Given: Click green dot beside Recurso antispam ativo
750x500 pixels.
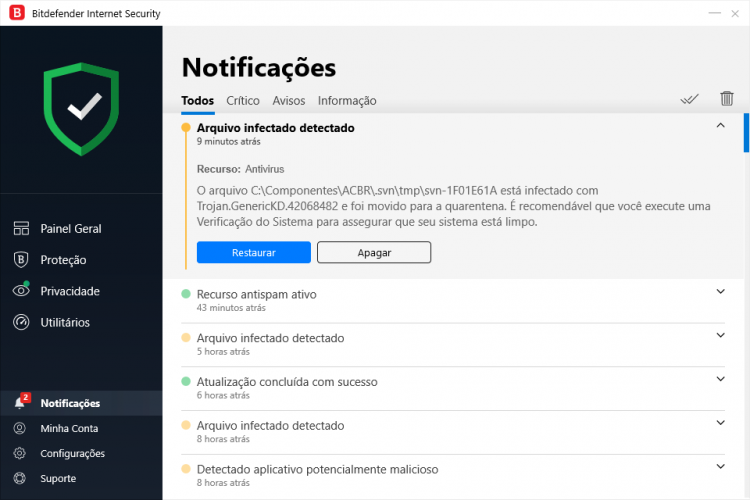Looking at the screenshot, I should click(186, 294).
